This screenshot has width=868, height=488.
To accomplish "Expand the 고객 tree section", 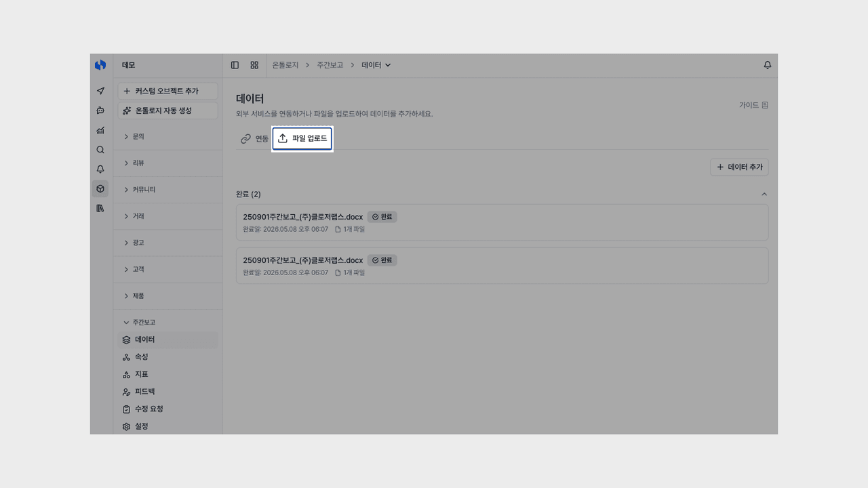I will (167, 269).
